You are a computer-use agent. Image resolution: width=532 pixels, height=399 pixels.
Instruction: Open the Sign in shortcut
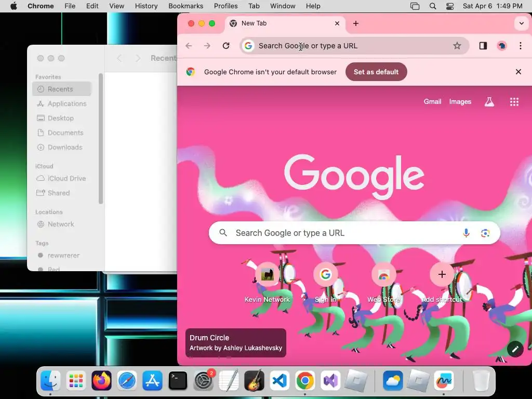point(325,283)
